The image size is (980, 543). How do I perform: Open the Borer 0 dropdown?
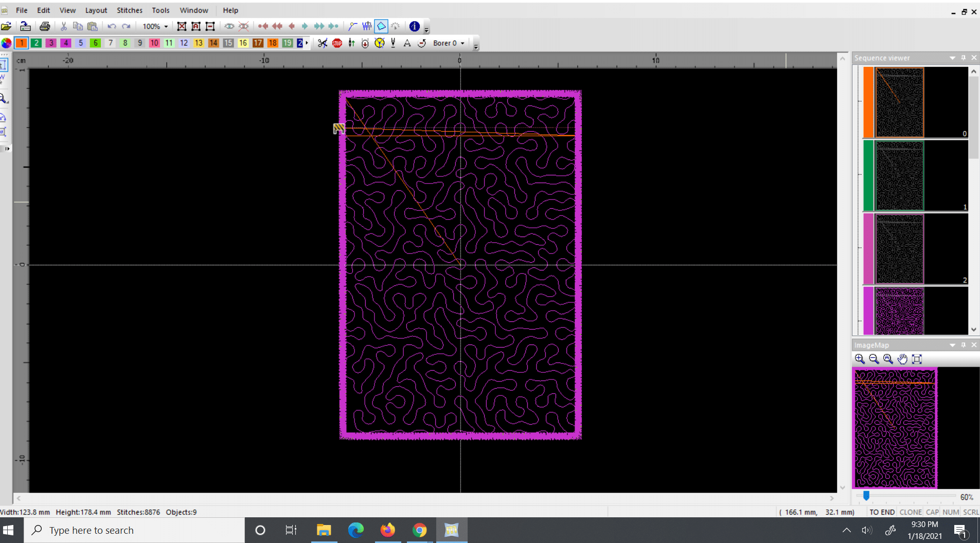pyautogui.click(x=462, y=43)
